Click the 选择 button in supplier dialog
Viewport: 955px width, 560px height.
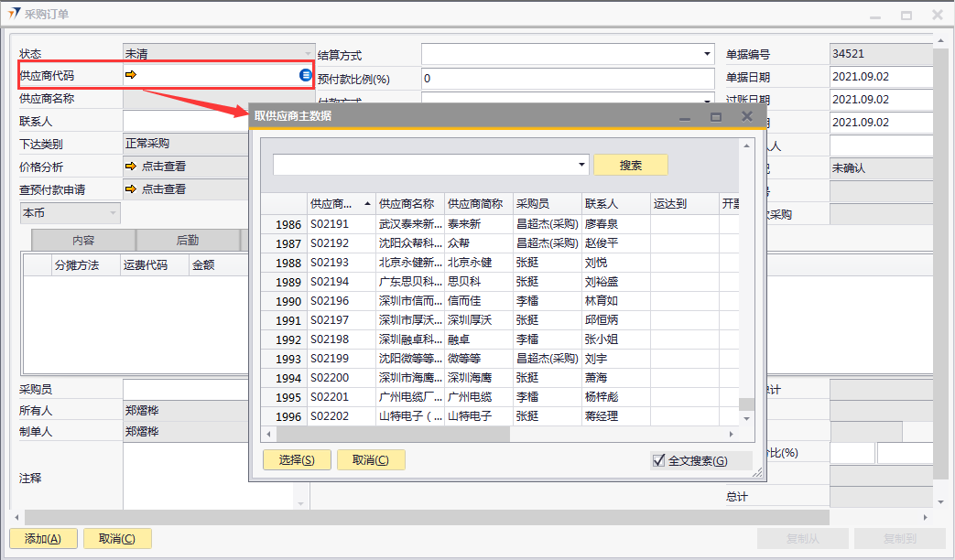point(296,460)
